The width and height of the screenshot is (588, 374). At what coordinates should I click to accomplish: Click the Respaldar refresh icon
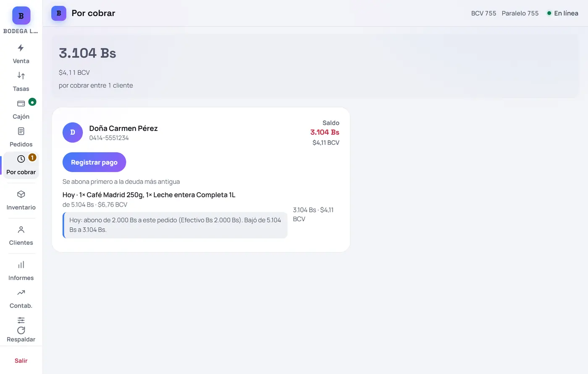tap(21, 330)
